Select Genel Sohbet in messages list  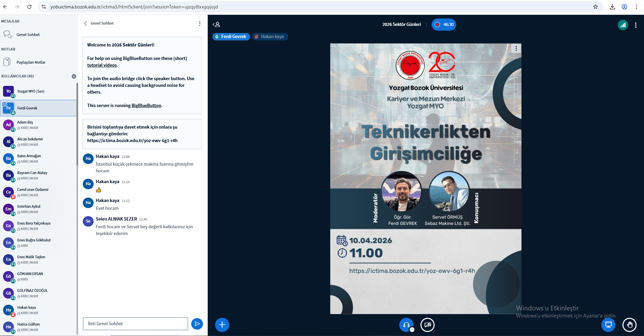[x=28, y=35]
